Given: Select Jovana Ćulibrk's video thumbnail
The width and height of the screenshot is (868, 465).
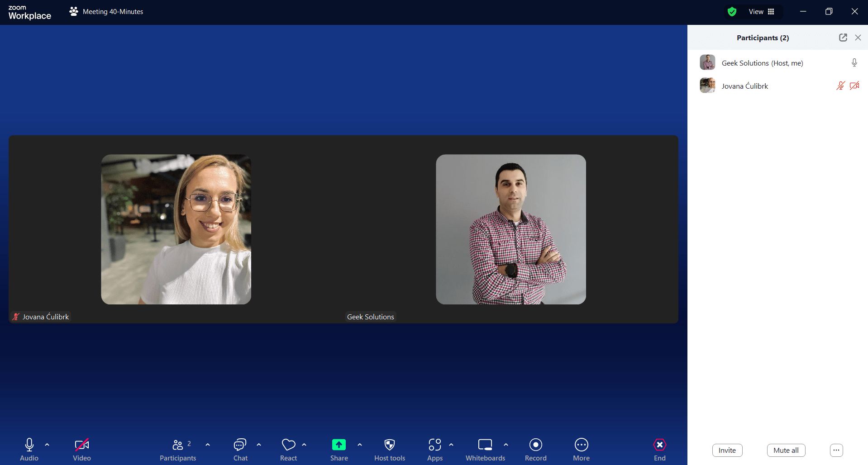Looking at the screenshot, I should pos(176,229).
